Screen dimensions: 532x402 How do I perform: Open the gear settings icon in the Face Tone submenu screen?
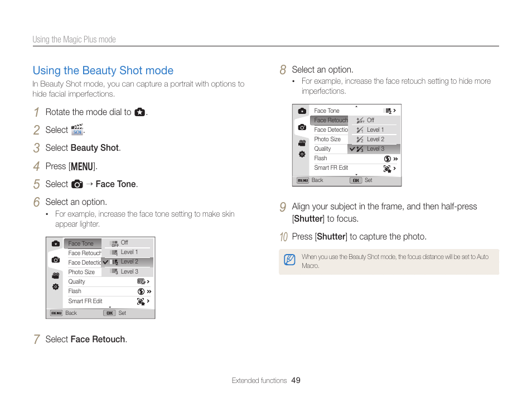coord(56,287)
